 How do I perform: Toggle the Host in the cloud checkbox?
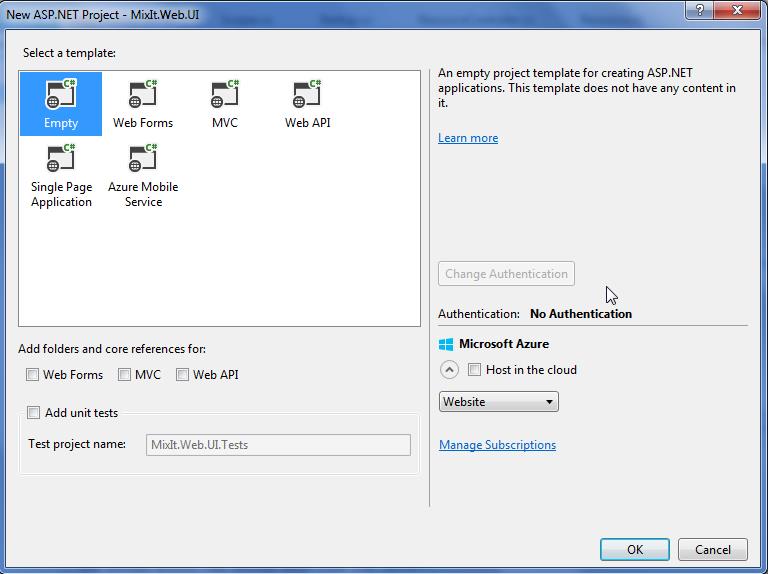point(475,370)
